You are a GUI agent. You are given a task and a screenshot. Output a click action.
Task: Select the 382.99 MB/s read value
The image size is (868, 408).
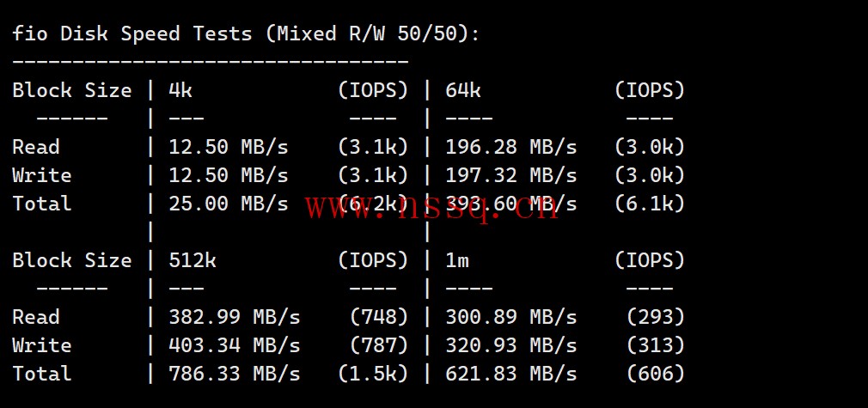pyautogui.click(x=234, y=317)
